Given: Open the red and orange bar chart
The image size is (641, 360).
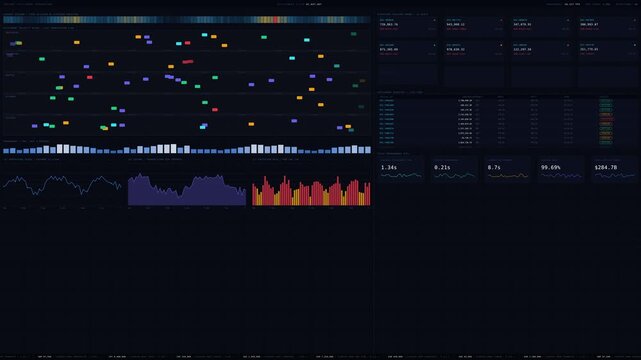Looking at the screenshot, I should click(x=311, y=183).
